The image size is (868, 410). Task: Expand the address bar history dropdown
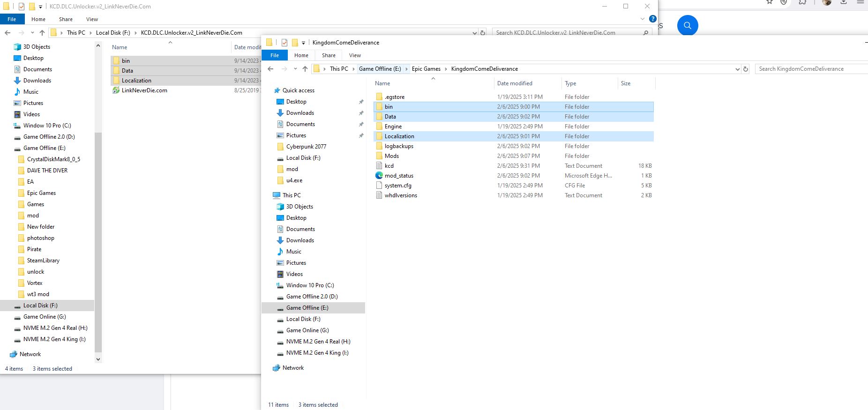point(738,69)
